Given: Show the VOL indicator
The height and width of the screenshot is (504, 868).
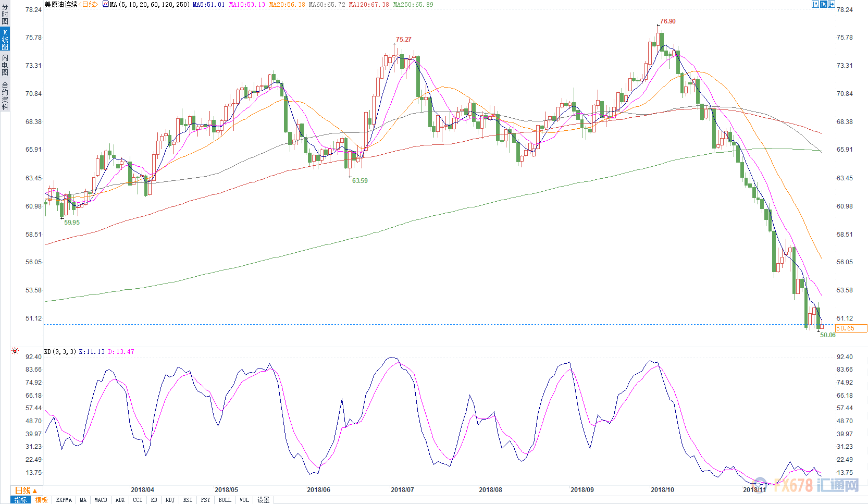Looking at the screenshot, I should pos(244,500).
